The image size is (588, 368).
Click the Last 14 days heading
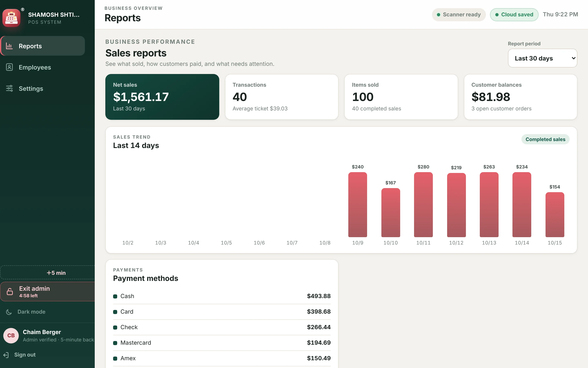pyautogui.click(x=136, y=145)
